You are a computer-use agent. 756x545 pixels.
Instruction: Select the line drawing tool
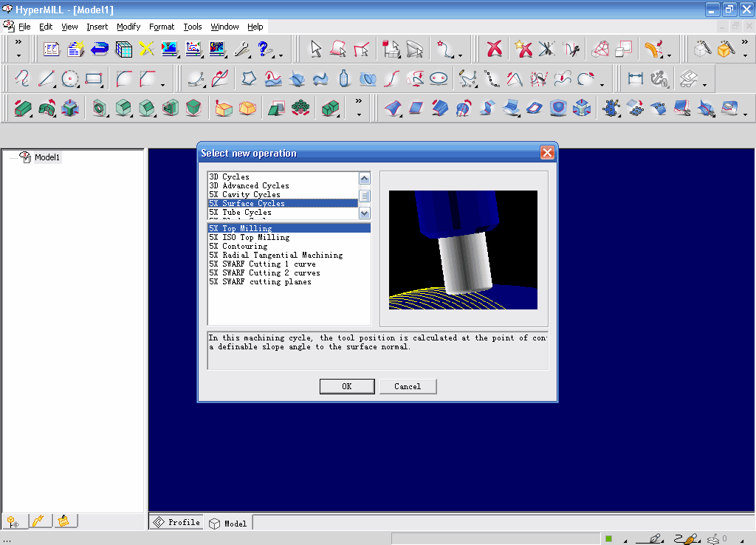47,78
